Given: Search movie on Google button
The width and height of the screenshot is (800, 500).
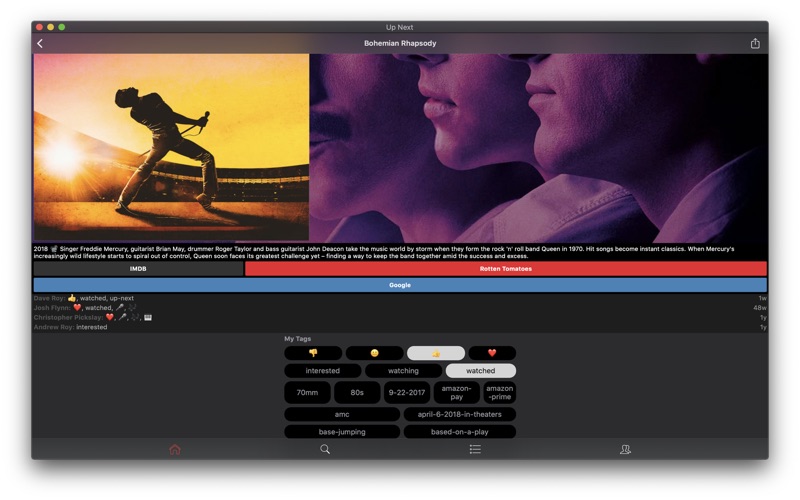Looking at the screenshot, I should [x=400, y=285].
